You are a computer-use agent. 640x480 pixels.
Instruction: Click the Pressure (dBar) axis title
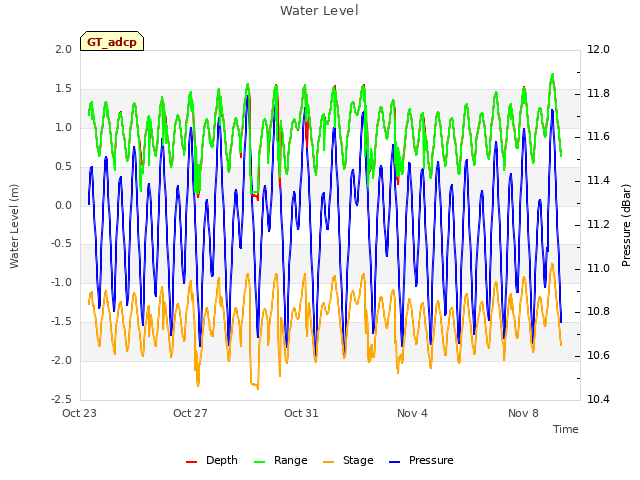point(626,225)
